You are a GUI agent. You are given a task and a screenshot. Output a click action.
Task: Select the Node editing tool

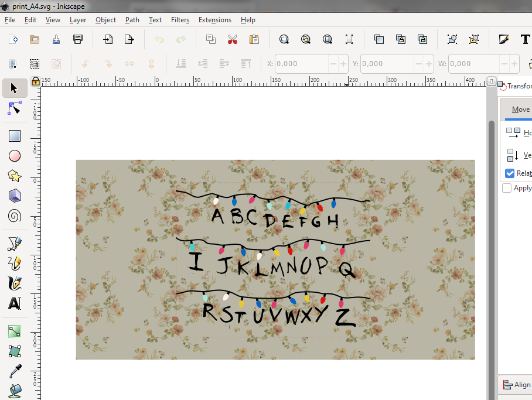15,108
